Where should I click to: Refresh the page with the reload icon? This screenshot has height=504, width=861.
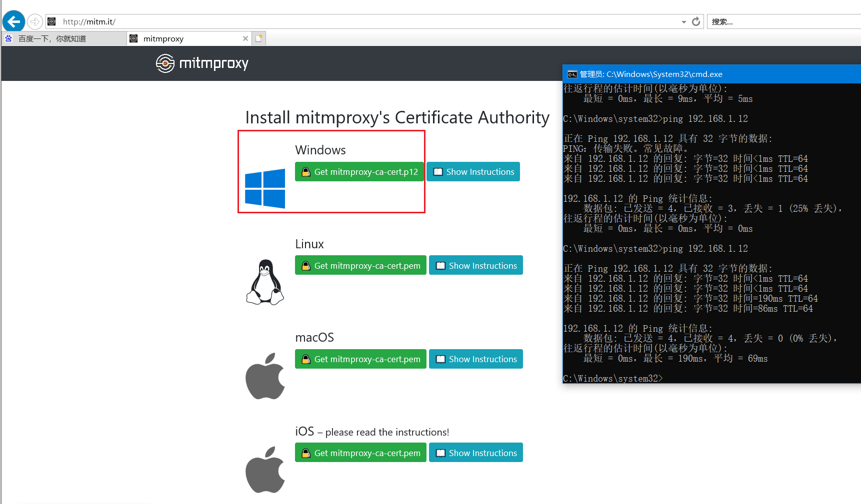coord(696,21)
